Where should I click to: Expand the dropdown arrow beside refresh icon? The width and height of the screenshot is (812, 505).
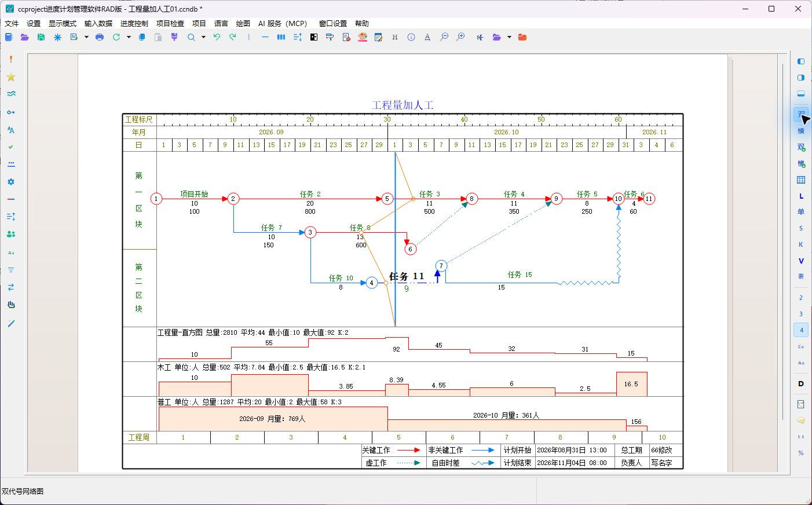(129, 37)
